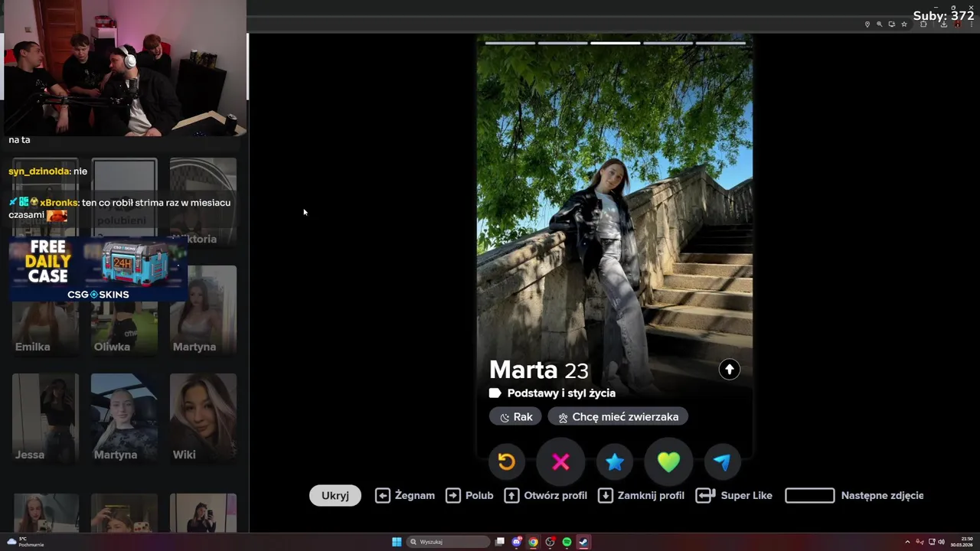Open Spotify from the taskbar
Image resolution: width=980 pixels, height=551 pixels.
567,542
